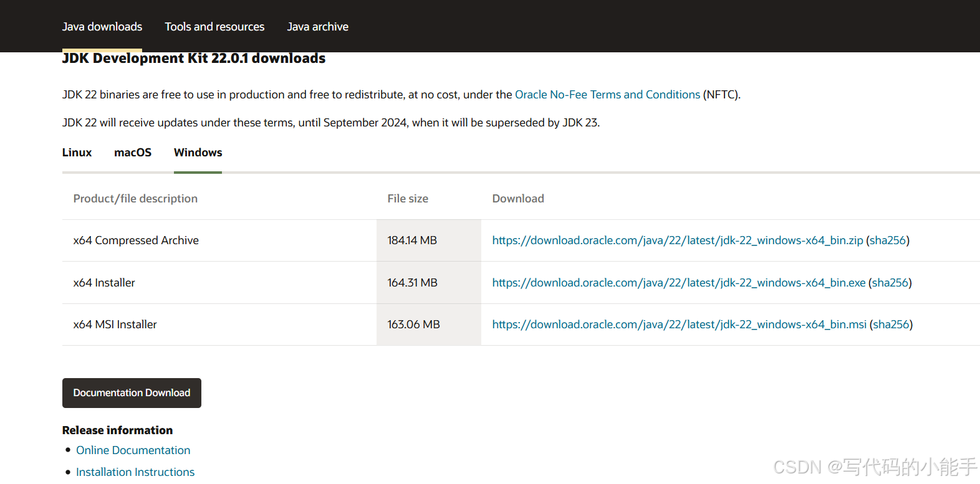
Task: Click the File size column header
Action: pyautogui.click(x=408, y=199)
